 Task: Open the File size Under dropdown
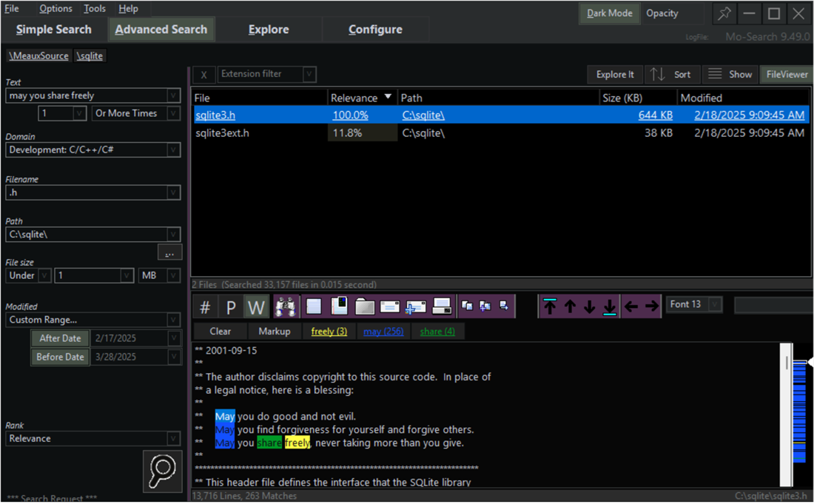click(x=44, y=275)
